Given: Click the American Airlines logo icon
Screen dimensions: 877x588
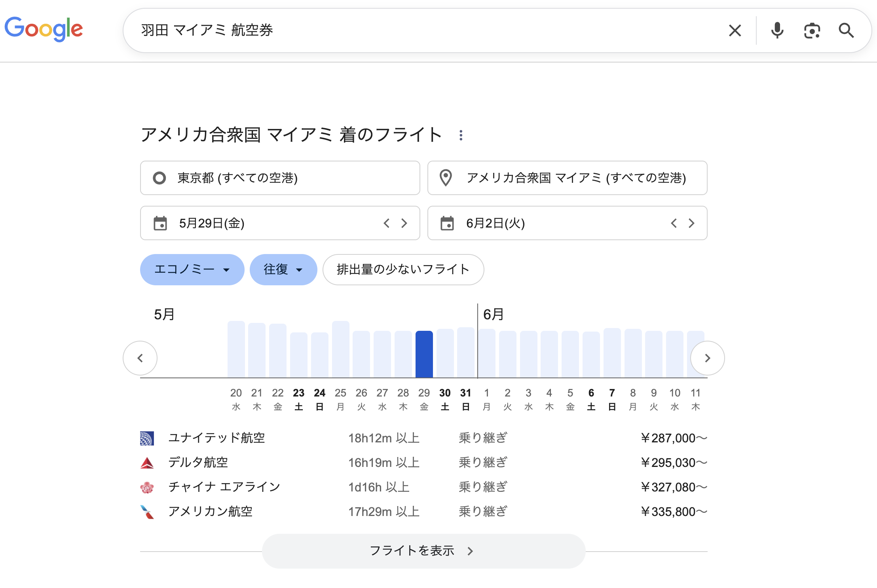Looking at the screenshot, I should [147, 512].
